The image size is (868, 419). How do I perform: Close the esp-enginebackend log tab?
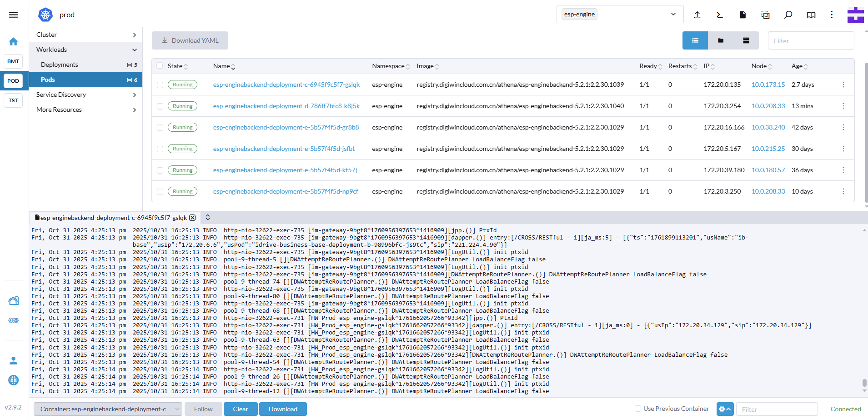tap(192, 218)
